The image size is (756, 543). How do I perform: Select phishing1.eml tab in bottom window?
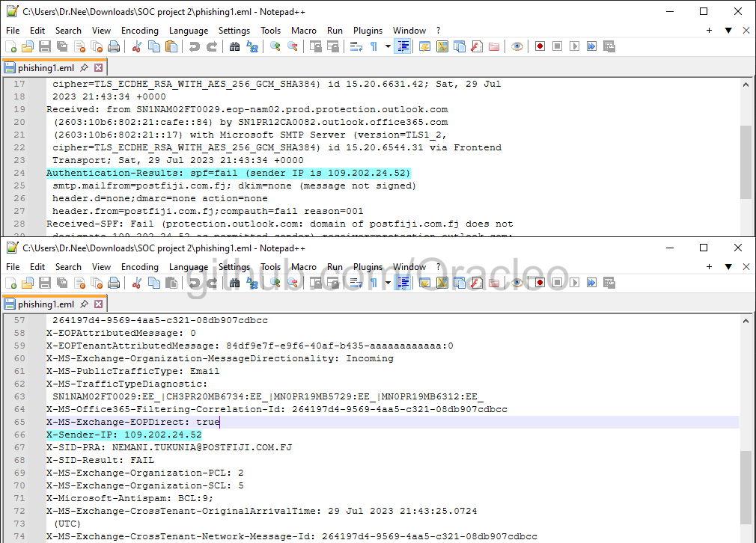click(x=46, y=304)
